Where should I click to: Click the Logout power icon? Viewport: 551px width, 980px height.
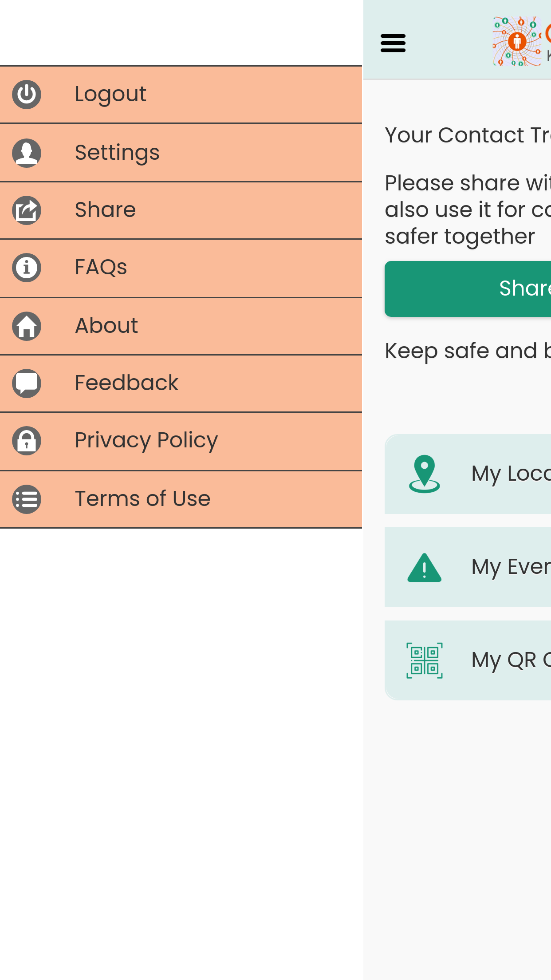(27, 95)
